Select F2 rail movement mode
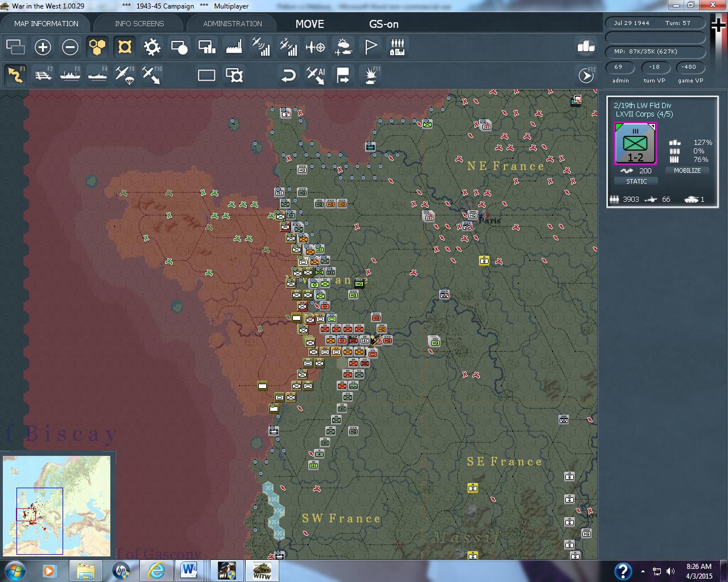Viewport: 728px width, 582px height. pos(43,75)
